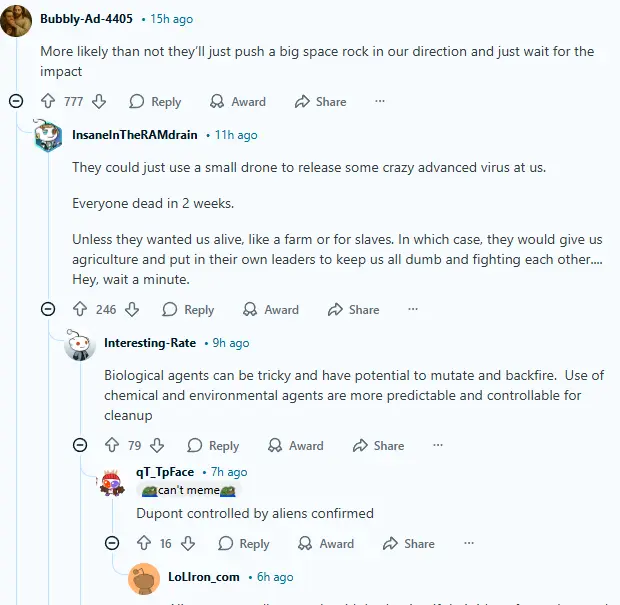
Task: Open more options on Bubbly-Ad-4405's comment
Action: [380, 101]
